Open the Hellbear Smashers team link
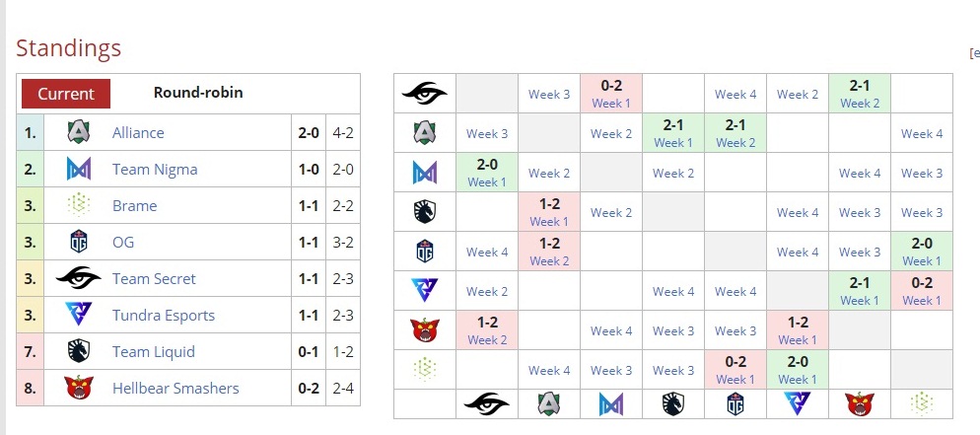980x435 pixels. pyautogui.click(x=175, y=388)
